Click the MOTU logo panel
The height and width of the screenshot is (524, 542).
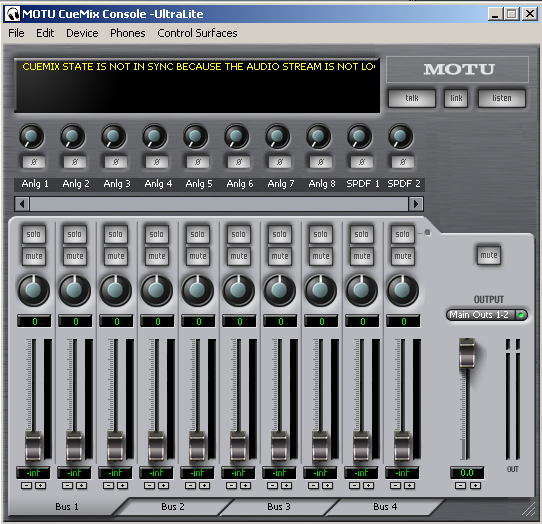(458, 69)
